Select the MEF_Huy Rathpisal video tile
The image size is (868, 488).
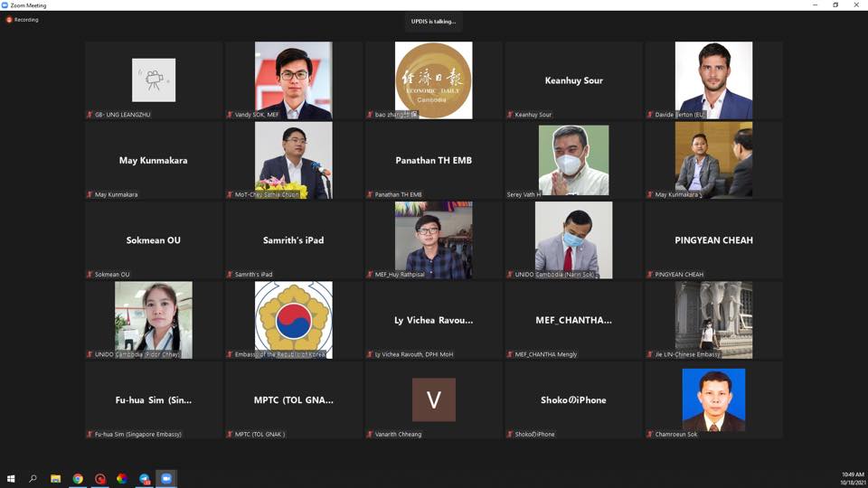(x=433, y=240)
